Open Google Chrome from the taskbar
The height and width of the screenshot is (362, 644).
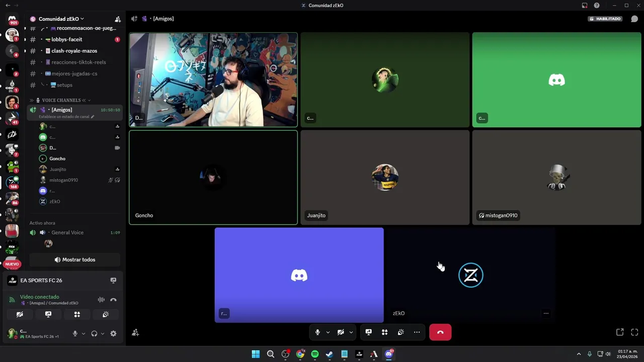(x=300, y=354)
